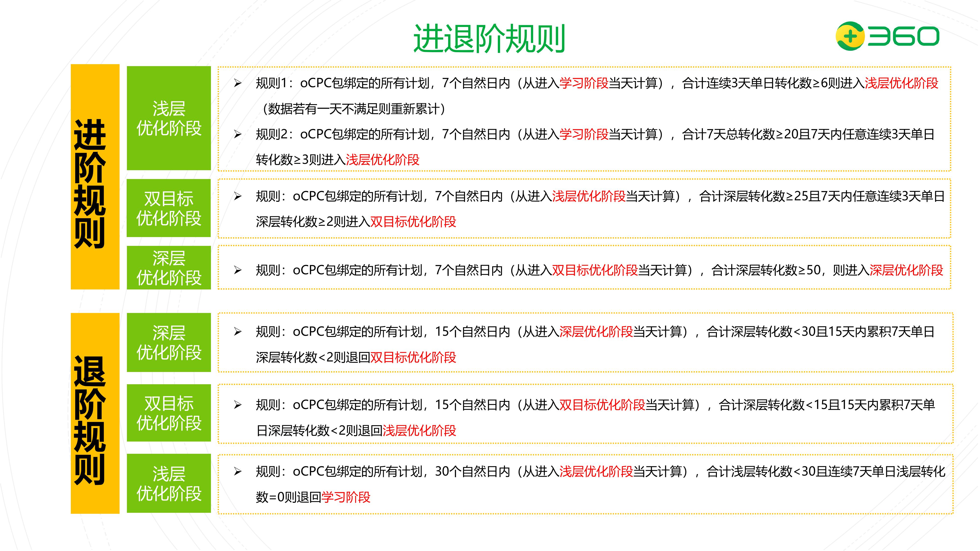Click red 学习阶段 after 数=0则退回
The height and width of the screenshot is (551, 980).
point(346,497)
